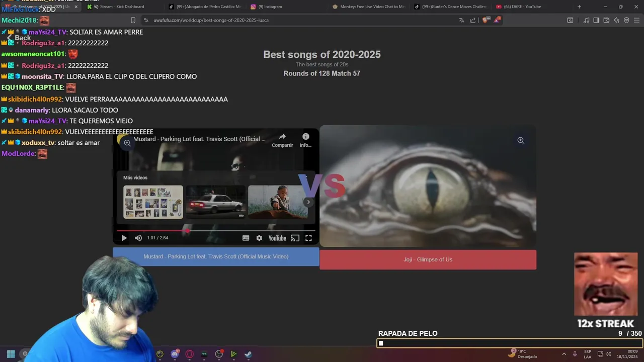Switch to Monkey Free Live Video Chat tab
The width and height of the screenshot is (644, 362).
point(369,7)
